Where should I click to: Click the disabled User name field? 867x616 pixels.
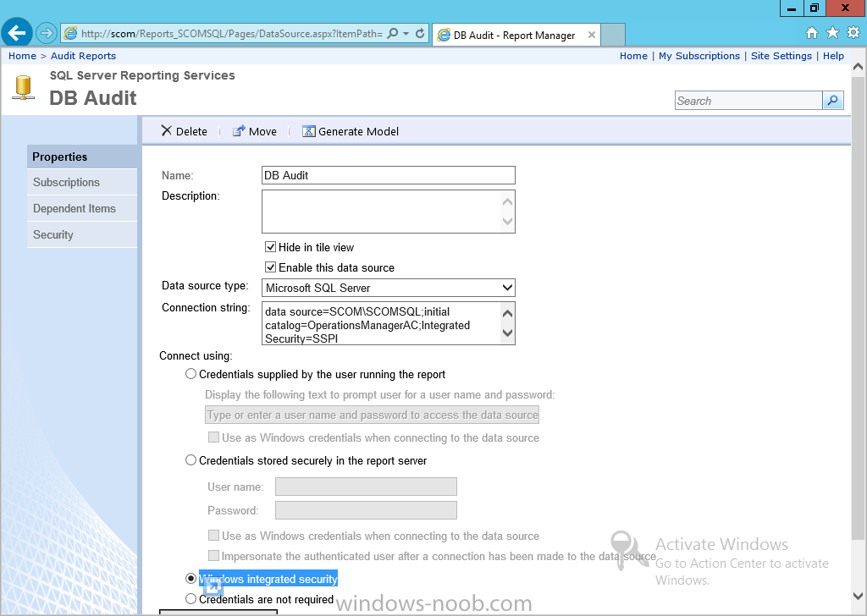366,487
